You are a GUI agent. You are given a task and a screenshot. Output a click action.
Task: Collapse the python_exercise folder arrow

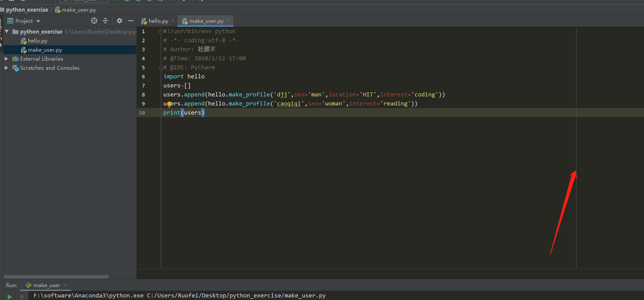[x=6, y=31]
